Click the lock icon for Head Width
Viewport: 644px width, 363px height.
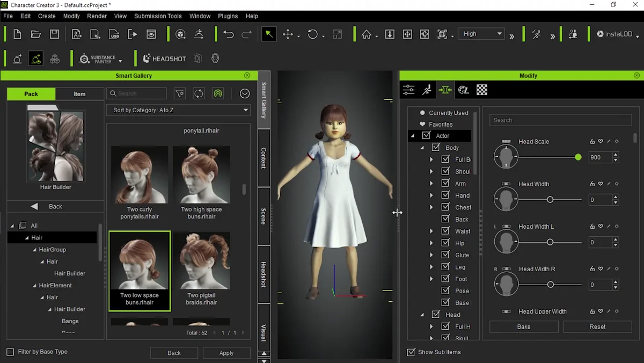click(592, 184)
